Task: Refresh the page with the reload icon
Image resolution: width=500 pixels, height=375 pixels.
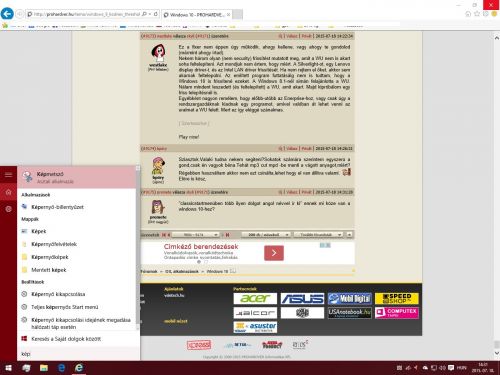Action: [x=156, y=14]
